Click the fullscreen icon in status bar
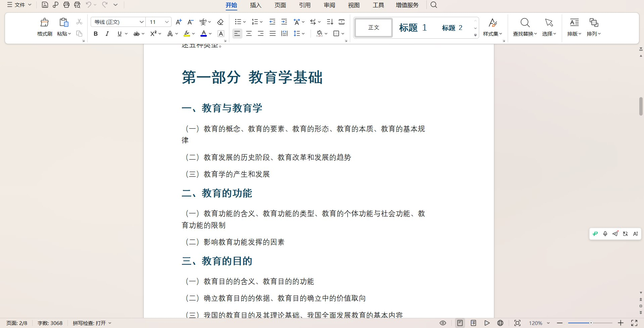Image resolution: width=644 pixels, height=328 pixels. tap(634, 323)
